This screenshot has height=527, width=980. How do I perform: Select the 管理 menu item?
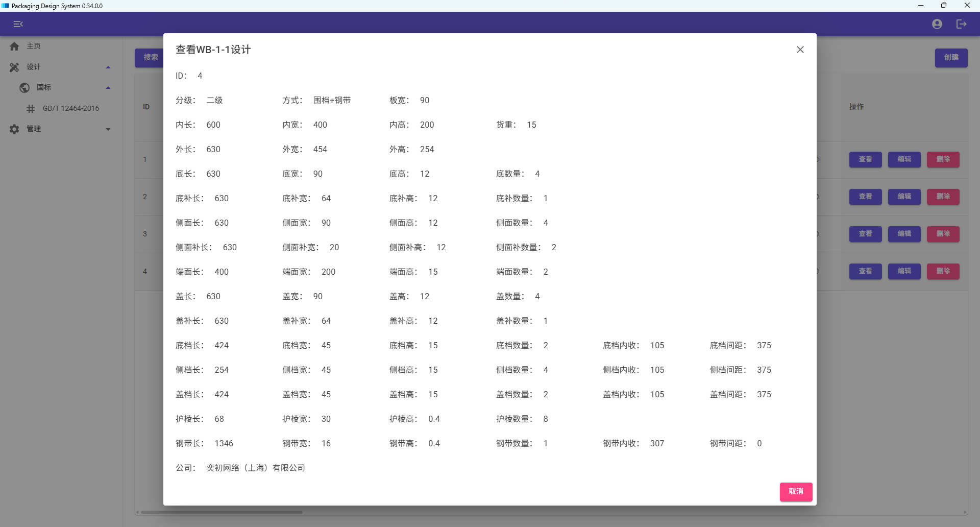[x=34, y=129]
